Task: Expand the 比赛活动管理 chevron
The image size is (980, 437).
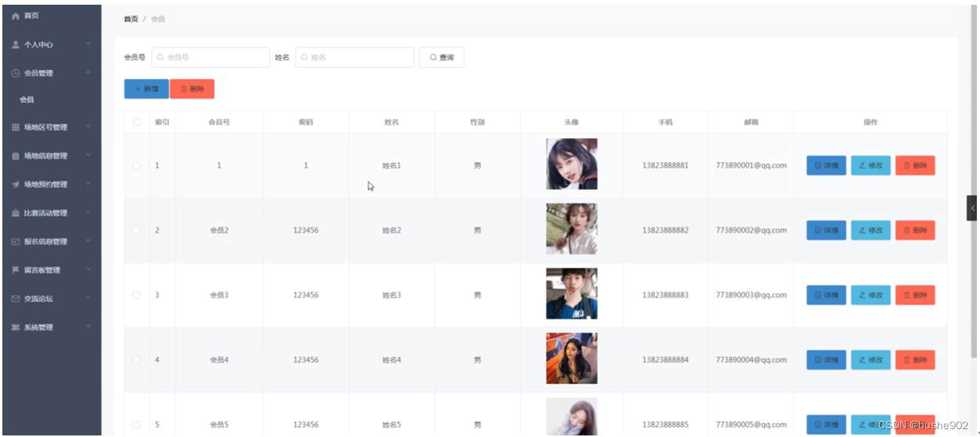Action: [88, 213]
